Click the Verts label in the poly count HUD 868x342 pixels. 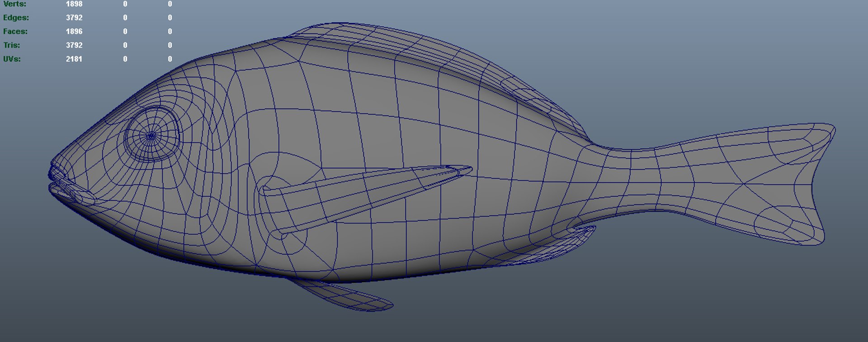click(14, 4)
